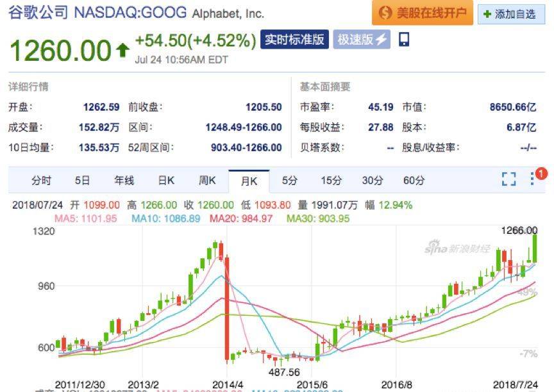This screenshot has width=554, height=392.
Task: Click the current price 1260.00
Action: pos(60,51)
